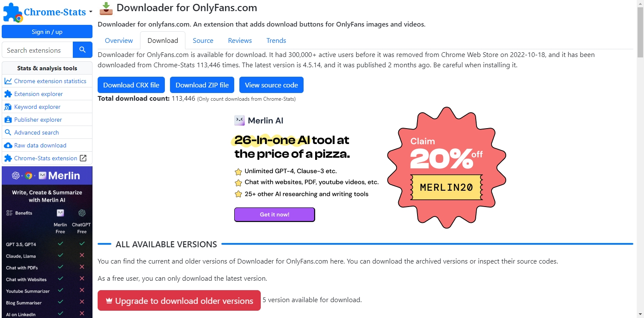Screen dimensions: 644x318
Task: Click the page's vertical scrollbar thumb
Action: (640, 32)
